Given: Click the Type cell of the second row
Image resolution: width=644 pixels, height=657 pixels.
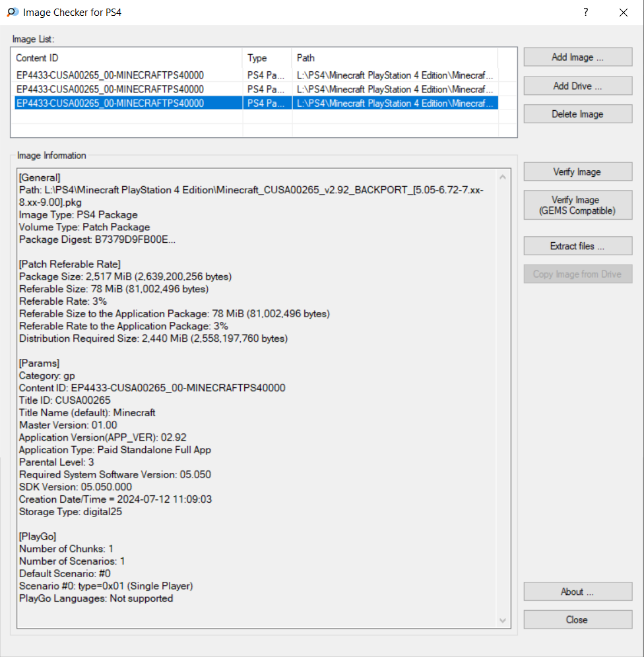Looking at the screenshot, I should pos(266,89).
